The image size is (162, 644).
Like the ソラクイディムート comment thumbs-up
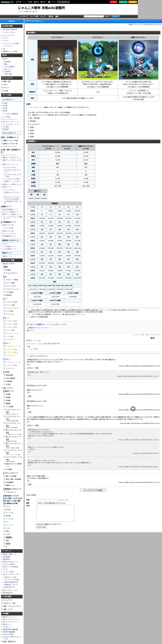tap(28, 364)
